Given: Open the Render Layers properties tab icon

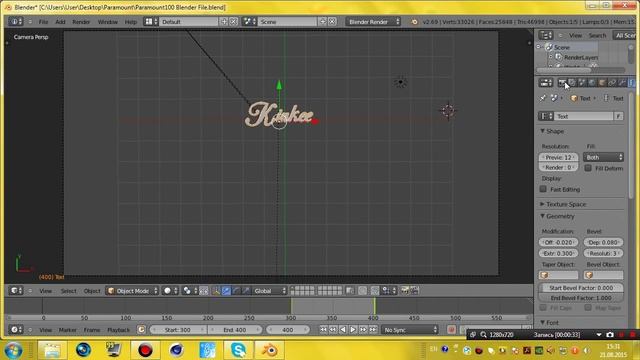Looking at the screenshot, I should coord(572,83).
